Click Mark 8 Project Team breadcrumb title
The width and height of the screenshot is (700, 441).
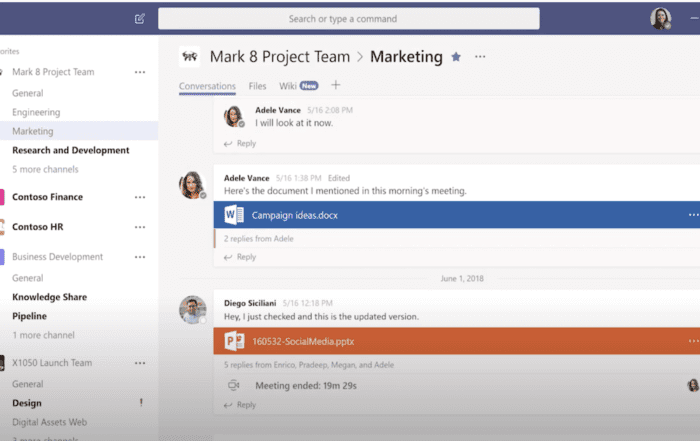(x=280, y=57)
